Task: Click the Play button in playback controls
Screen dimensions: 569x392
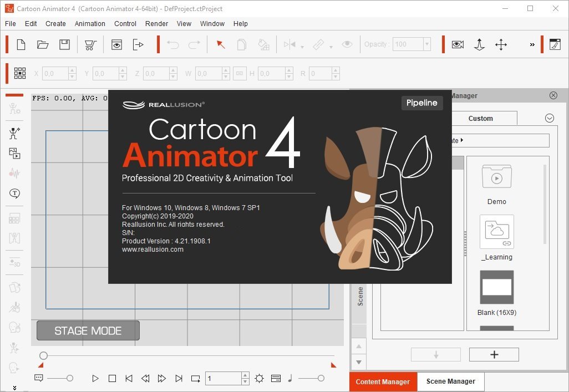Action: (x=95, y=379)
